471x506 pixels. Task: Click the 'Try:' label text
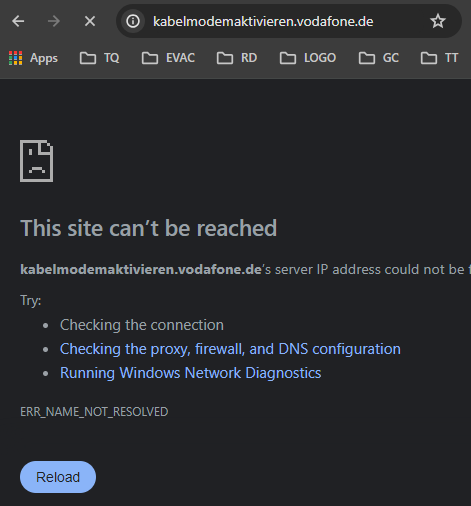click(31, 301)
